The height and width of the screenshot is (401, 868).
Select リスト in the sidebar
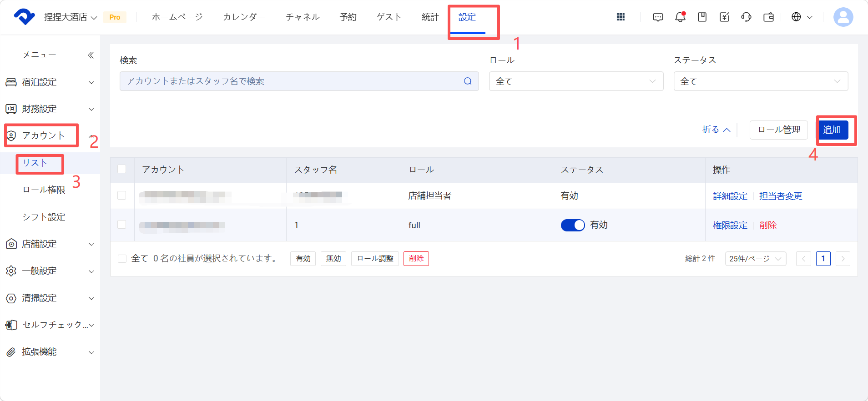[x=35, y=163]
